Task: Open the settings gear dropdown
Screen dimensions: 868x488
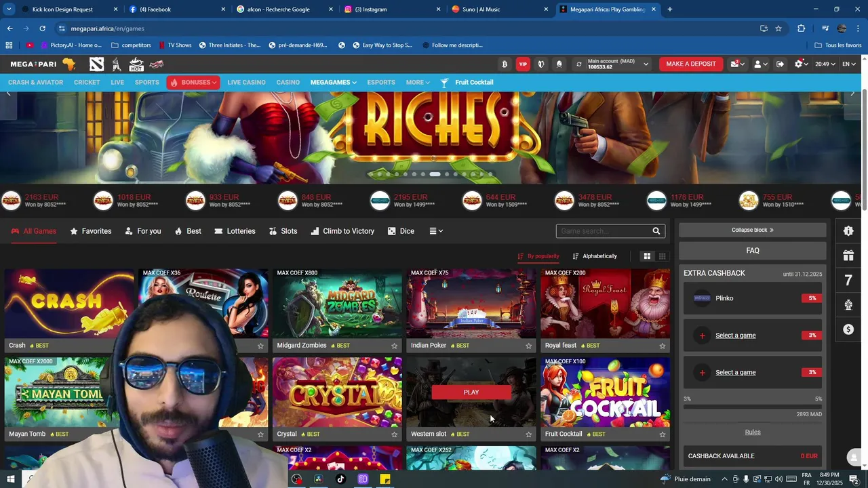Action: coord(802,64)
